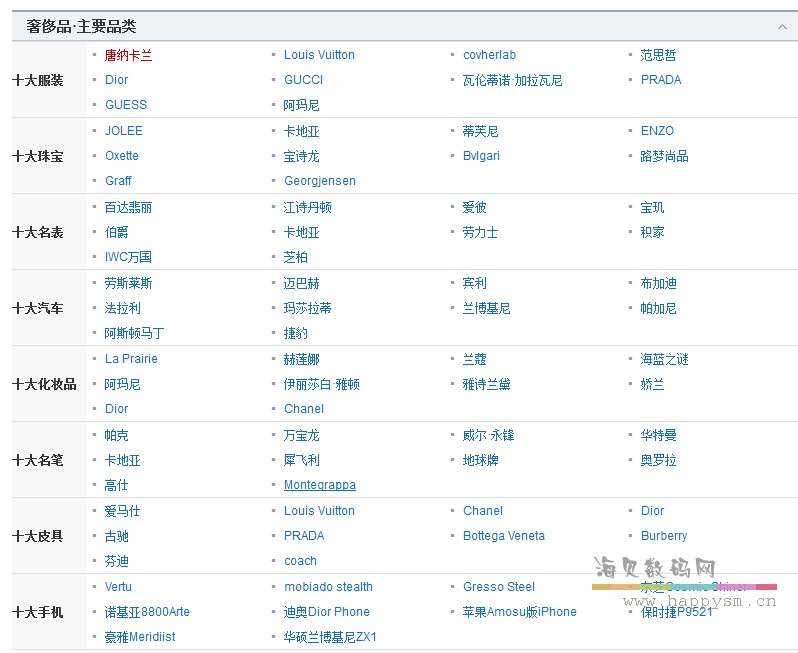Viewport: 798px width, 653px height.
Task: Open the 宝玑 link
Action: coord(652,207)
